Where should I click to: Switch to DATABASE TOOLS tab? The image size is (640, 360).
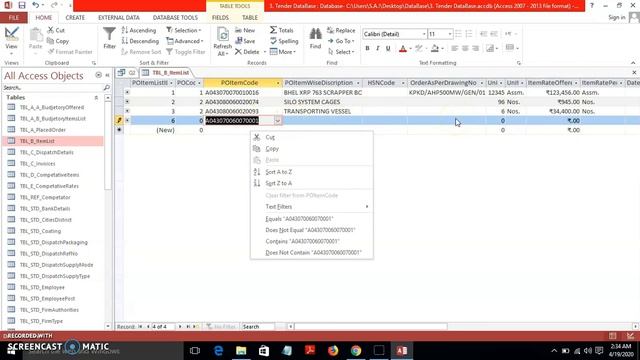coord(175,18)
